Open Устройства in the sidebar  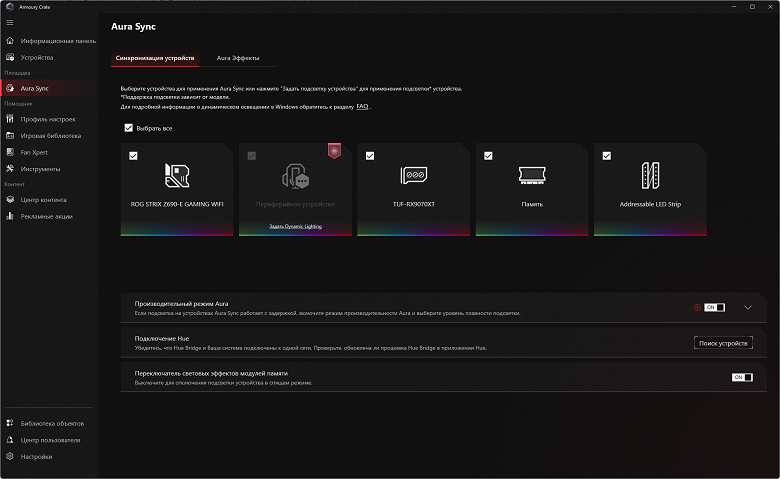click(37, 57)
